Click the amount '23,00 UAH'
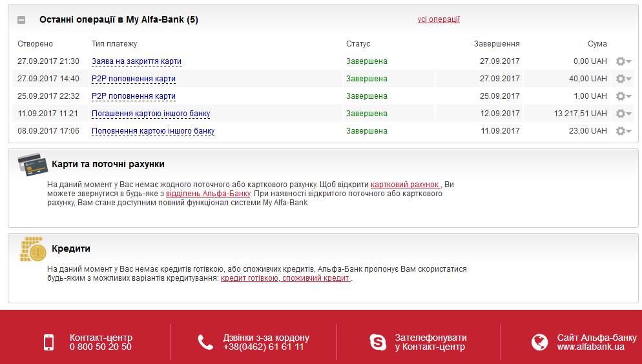The image size is (642, 364). [x=588, y=131]
